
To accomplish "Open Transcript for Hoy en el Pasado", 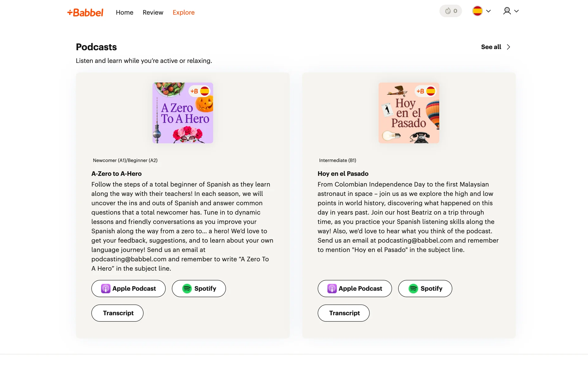I will click(344, 313).
